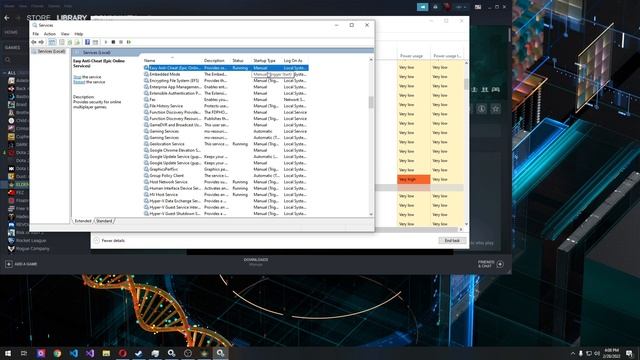Select the Geolocation Service row

(226, 144)
